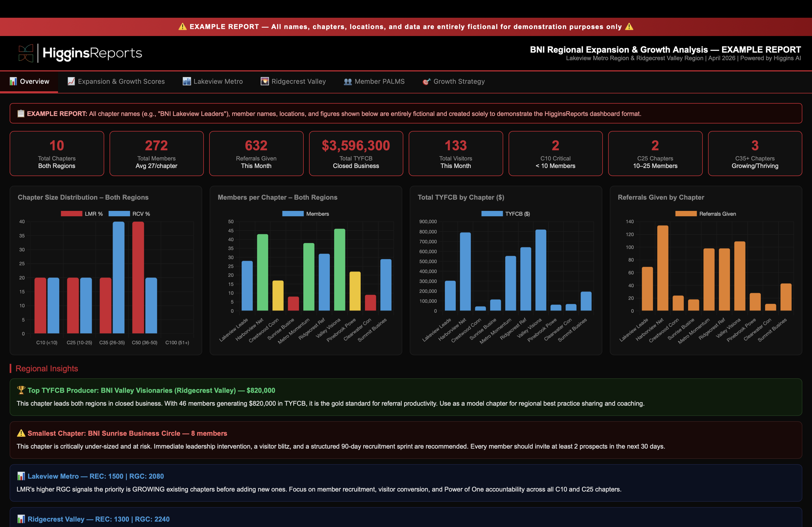Click the Growth Strategy target icon
Screen dimensions: 812x527
click(426, 81)
